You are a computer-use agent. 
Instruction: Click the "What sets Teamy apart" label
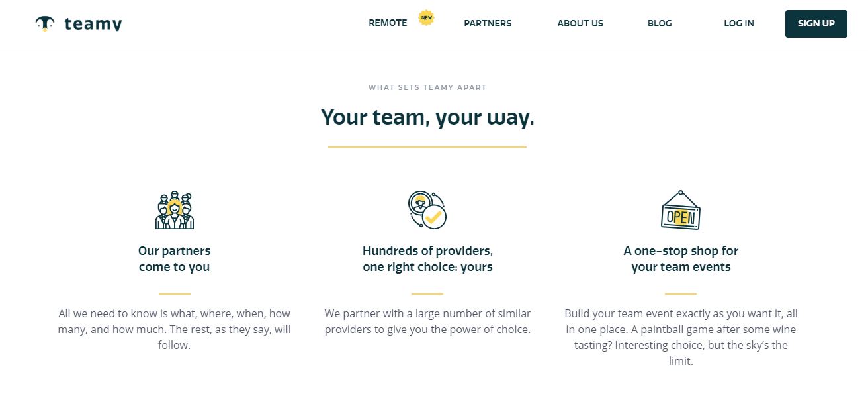[427, 87]
